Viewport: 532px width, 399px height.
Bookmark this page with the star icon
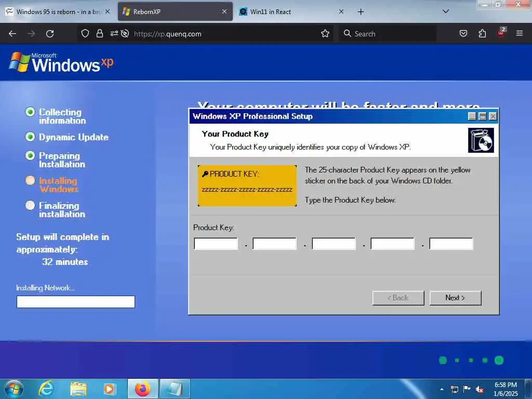coord(325,33)
